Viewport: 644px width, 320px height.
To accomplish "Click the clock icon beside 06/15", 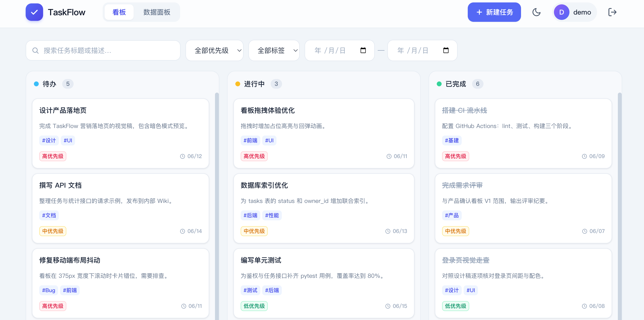I will (x=388, y=306).
